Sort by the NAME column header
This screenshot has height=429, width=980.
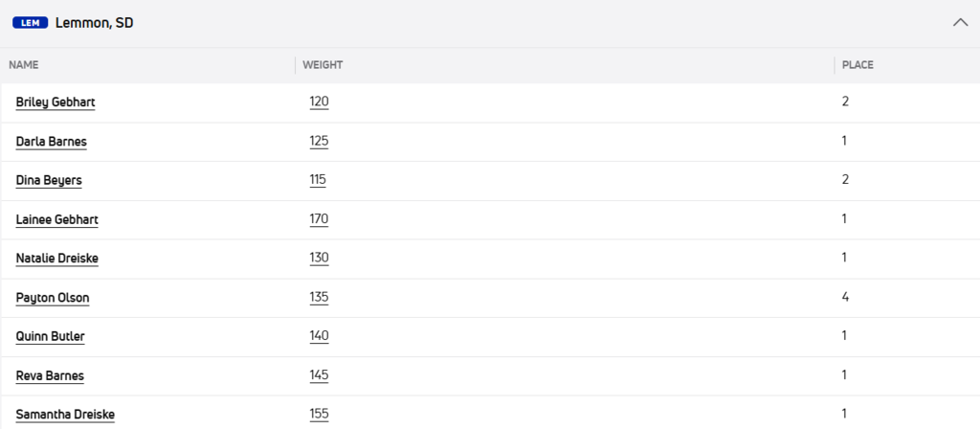tap(24, 65)
